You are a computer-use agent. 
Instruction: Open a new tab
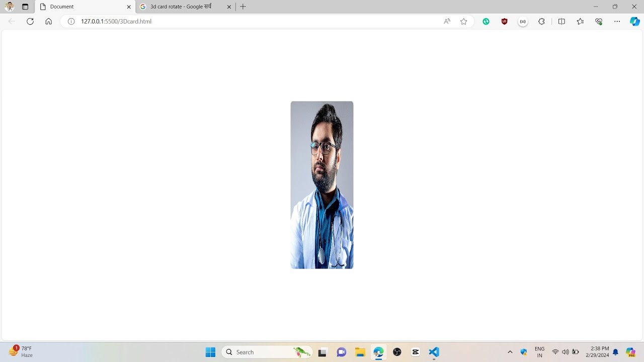[243, 7]
